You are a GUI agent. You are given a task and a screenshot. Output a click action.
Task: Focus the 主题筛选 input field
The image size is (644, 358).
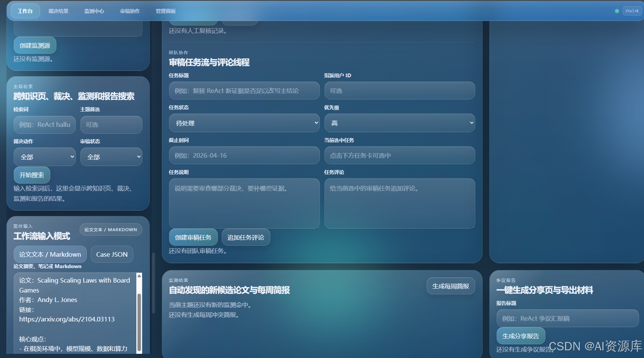[x=111, y=125]
